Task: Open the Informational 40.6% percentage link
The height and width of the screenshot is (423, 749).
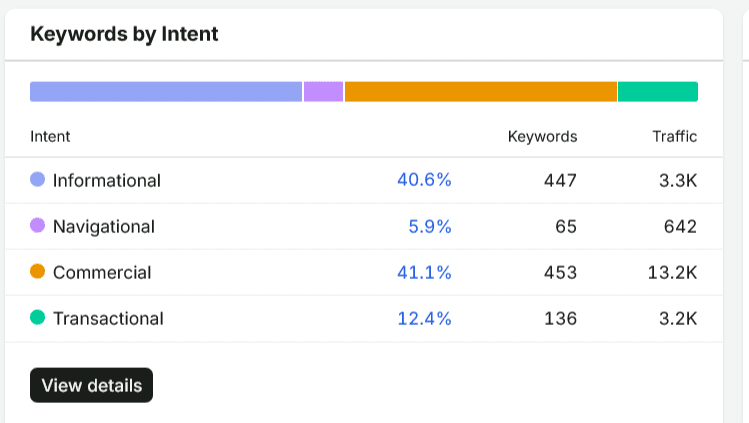Action: [x=424, y=180]
